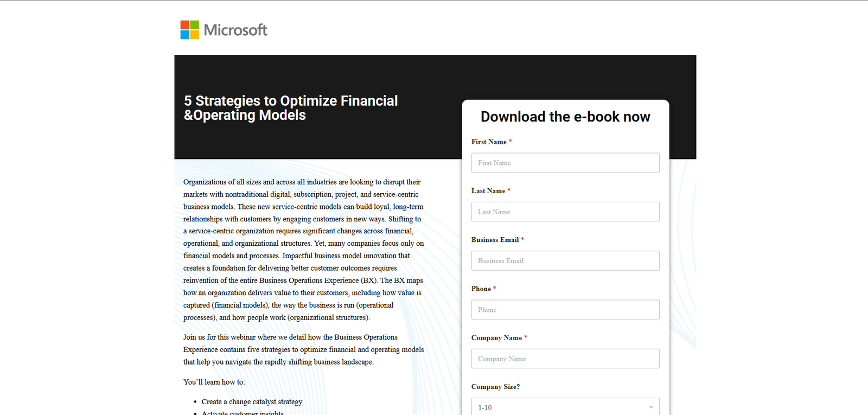Activate the Company Name field
Image resolution: width=868 pixels, height=415 pixels.
[565, 359]
